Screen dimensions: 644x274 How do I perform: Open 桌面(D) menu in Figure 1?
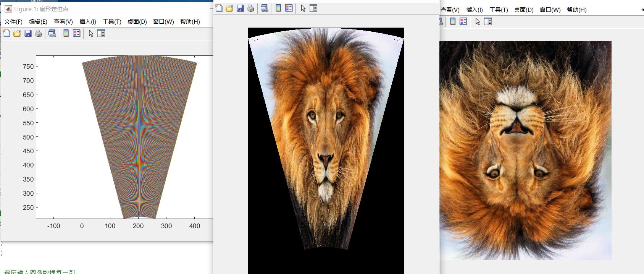[137, 22]
